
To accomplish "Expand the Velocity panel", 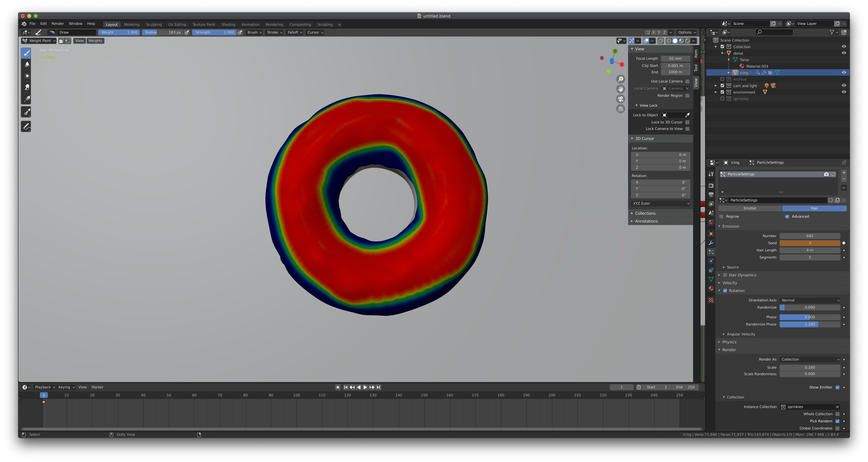I will (x=729, y=283).
